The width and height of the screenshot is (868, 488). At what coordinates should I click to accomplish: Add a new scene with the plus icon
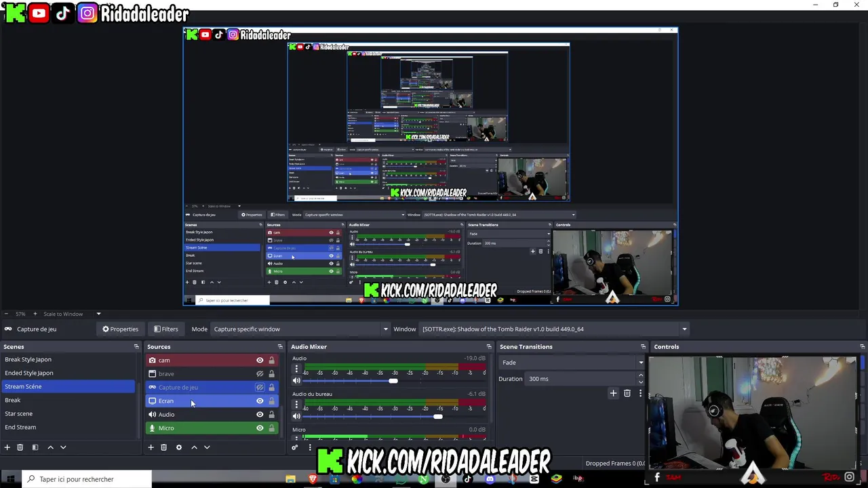[x=7, y=447]
